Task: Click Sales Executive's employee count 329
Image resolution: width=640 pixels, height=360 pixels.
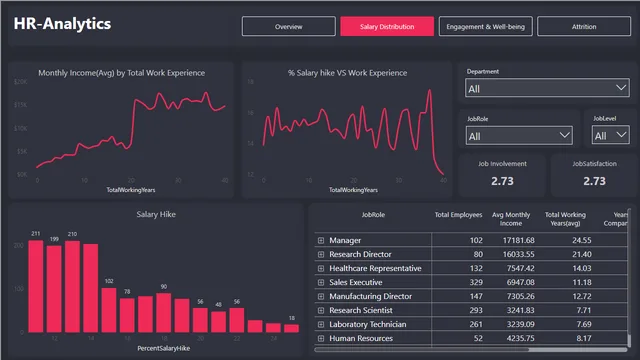Action: coord(476,282)
